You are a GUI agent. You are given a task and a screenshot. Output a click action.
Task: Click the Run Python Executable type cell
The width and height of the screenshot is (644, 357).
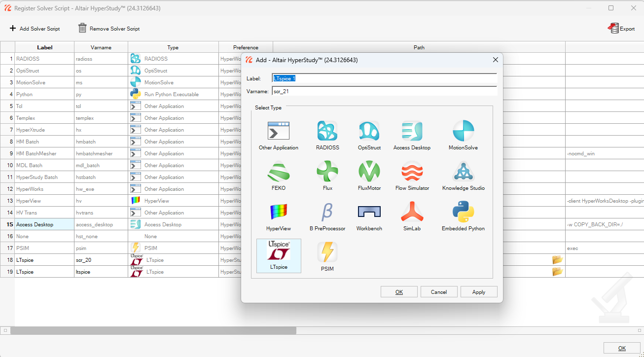click(x=173, y=94)
